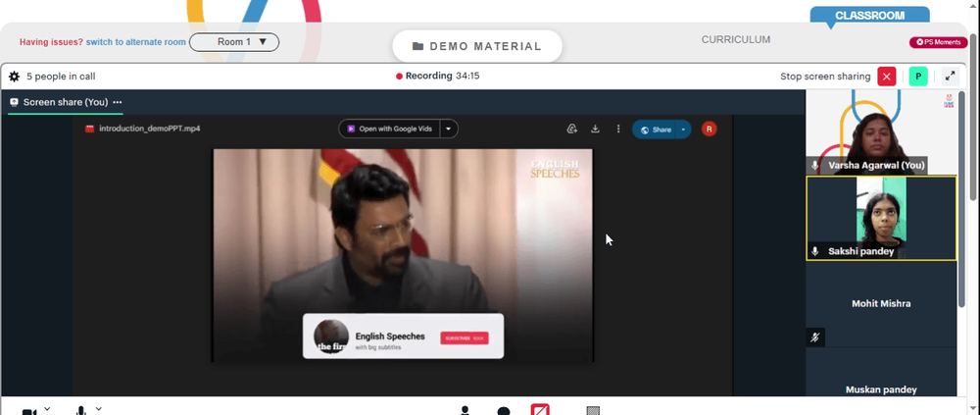Viewport: 980px width, 415px height.
Task: Open call settings gear icon
Action: click(14, 77)
